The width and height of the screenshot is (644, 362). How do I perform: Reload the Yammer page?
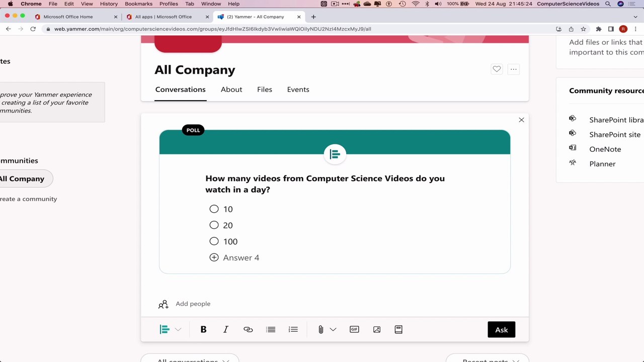33,29
